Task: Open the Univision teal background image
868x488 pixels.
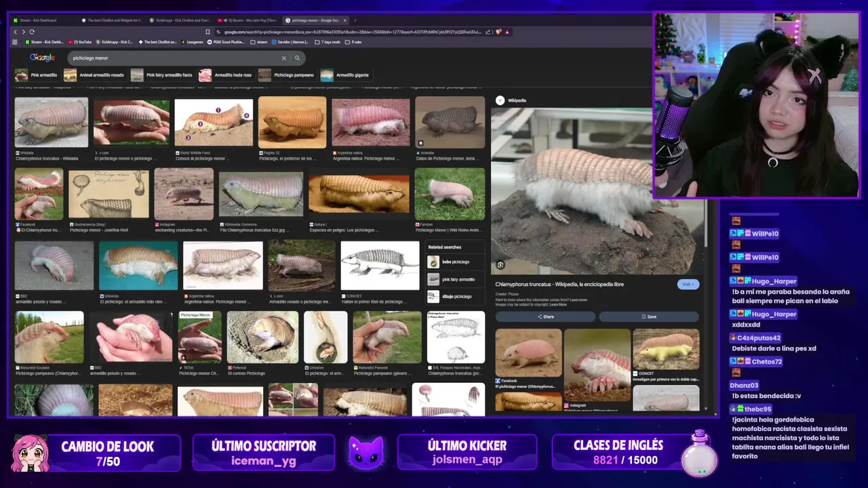Action: (x=138, y=266)
